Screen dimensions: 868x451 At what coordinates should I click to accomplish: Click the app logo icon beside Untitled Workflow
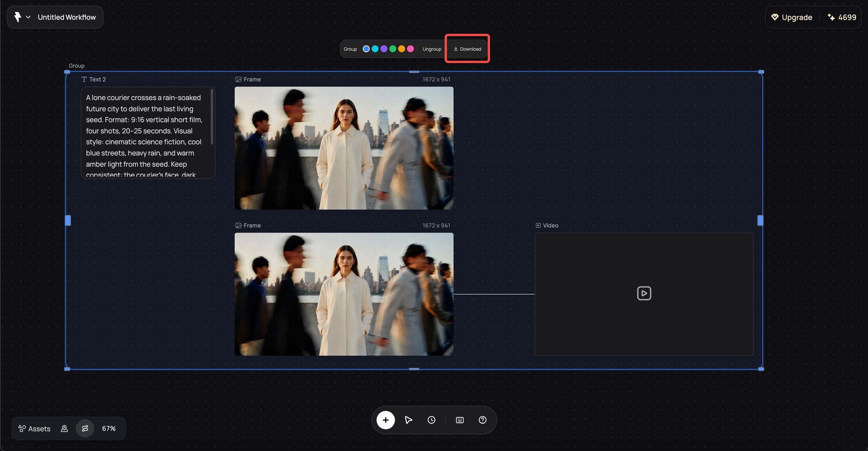click(x=17, y=17)
